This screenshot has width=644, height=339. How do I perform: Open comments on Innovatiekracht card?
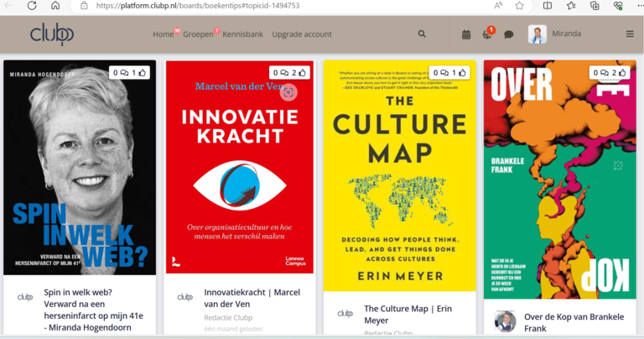click(284, 73)
